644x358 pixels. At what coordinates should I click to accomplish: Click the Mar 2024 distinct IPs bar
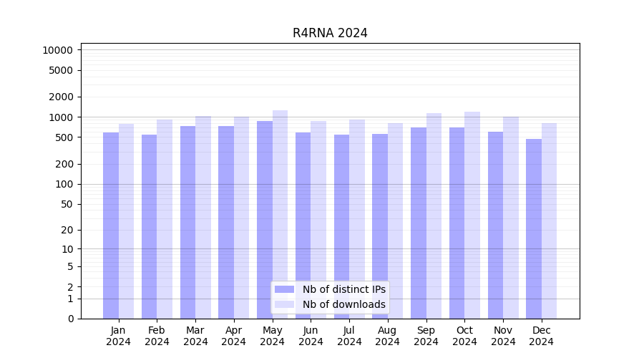[187, 222]
